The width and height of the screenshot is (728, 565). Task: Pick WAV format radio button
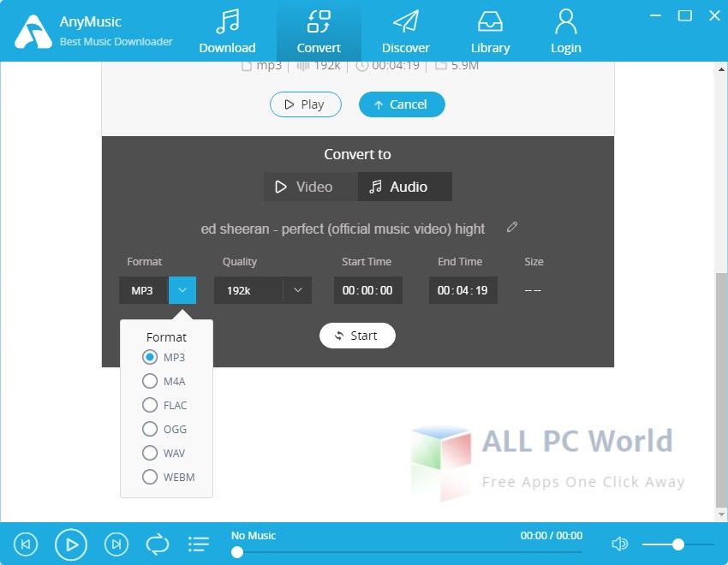tap(150, 453)
